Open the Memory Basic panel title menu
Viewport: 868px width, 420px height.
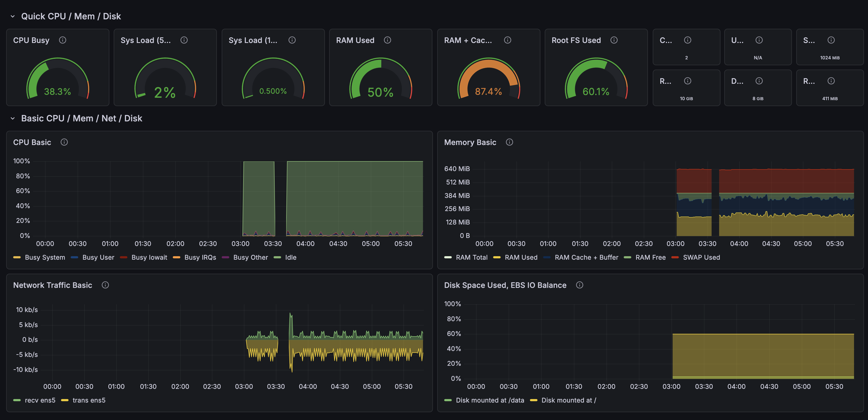click(470, 142)
